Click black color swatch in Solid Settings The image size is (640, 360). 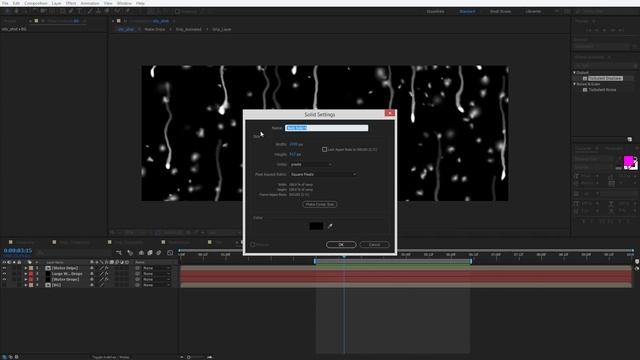(x=316, y=226)
